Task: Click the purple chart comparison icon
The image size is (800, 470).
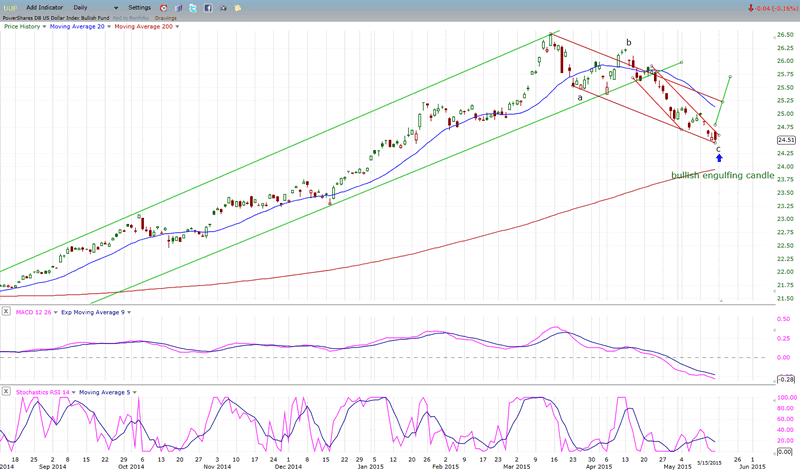Action: (x=178, y=8)
